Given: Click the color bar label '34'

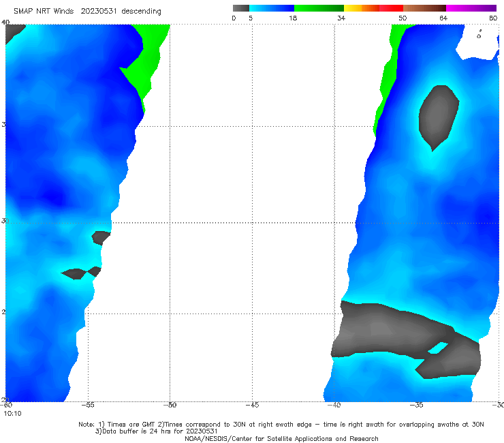Looking at the screenshot, I should point(341,18).
